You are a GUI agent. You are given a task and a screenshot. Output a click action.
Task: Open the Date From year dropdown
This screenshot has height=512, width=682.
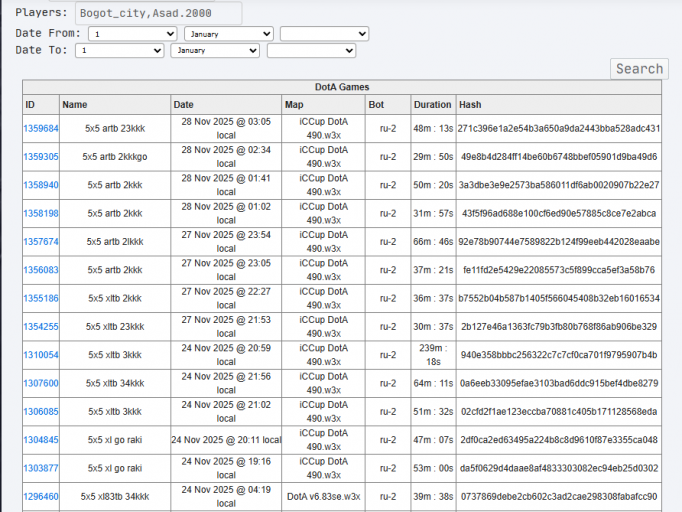324,34
